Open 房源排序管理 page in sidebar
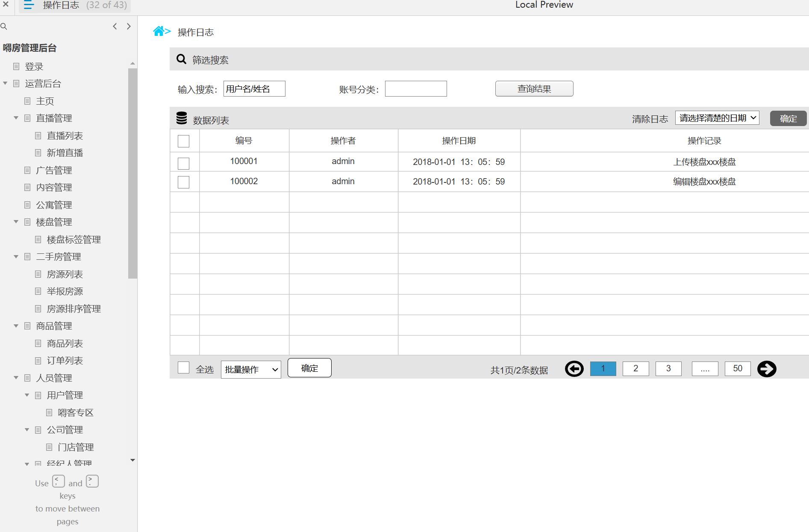The image size is (809, 532). [x=74, y=309]
